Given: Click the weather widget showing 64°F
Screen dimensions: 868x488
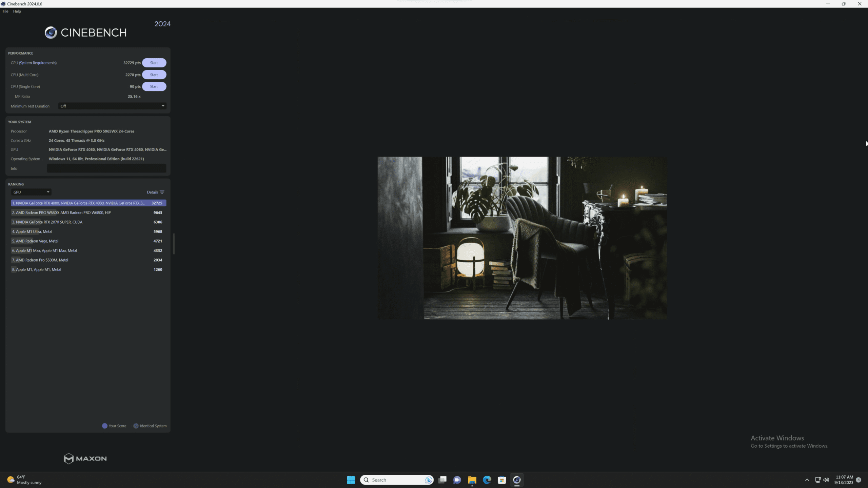Looking at the screenshot, I should [x=20, y=480].
